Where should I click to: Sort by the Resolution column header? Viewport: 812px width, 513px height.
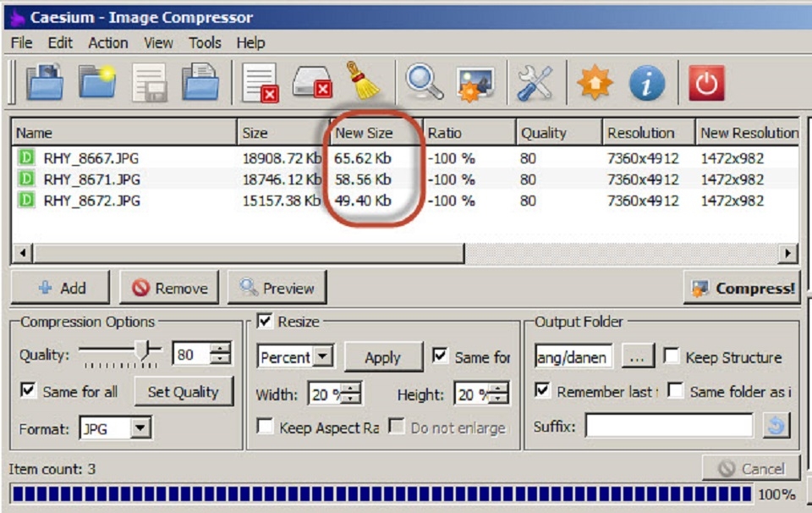649,133
